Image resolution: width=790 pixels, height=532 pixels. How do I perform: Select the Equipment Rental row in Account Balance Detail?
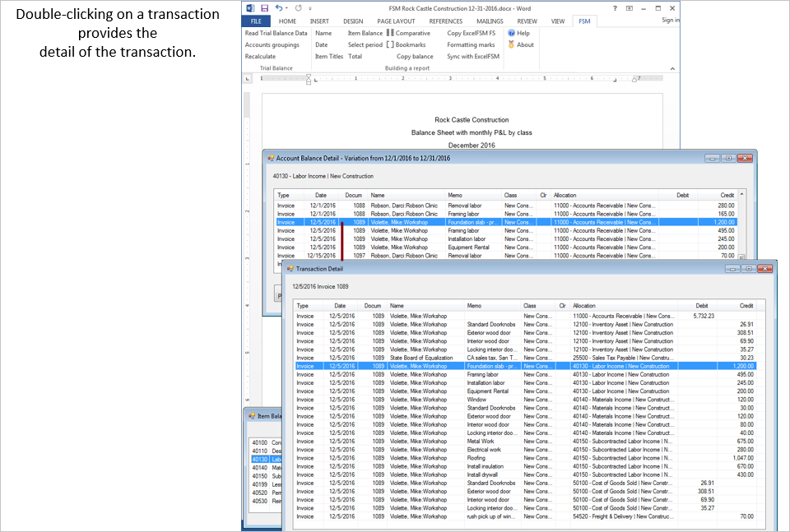pyautogui.click(x=506, y=247)
